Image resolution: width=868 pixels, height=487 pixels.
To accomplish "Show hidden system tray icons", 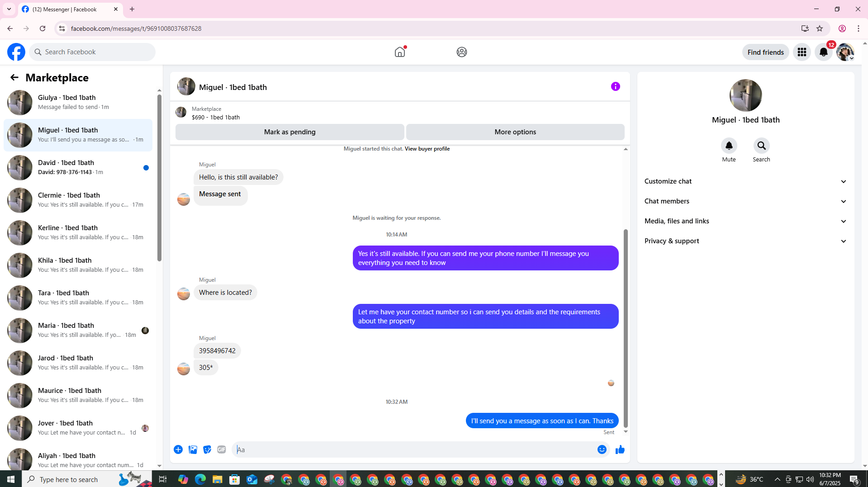I will pos(777,479).
